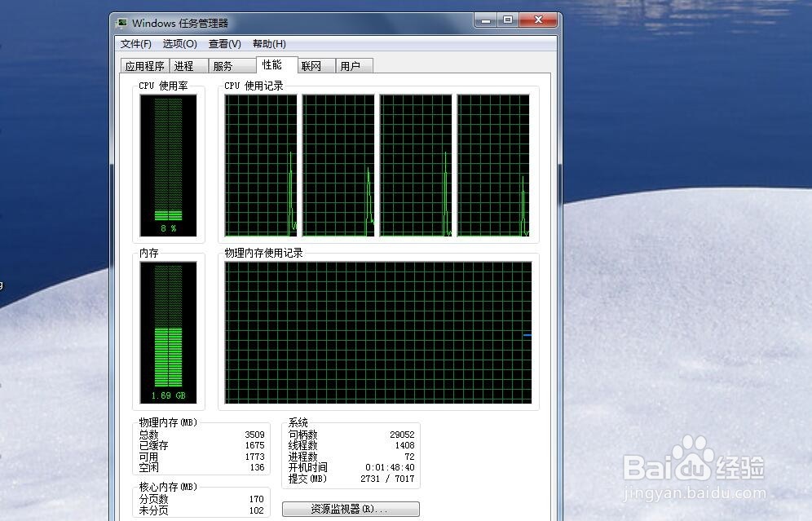
Task: Click the 核心内存(MB) group label
Action: [168, 487]
